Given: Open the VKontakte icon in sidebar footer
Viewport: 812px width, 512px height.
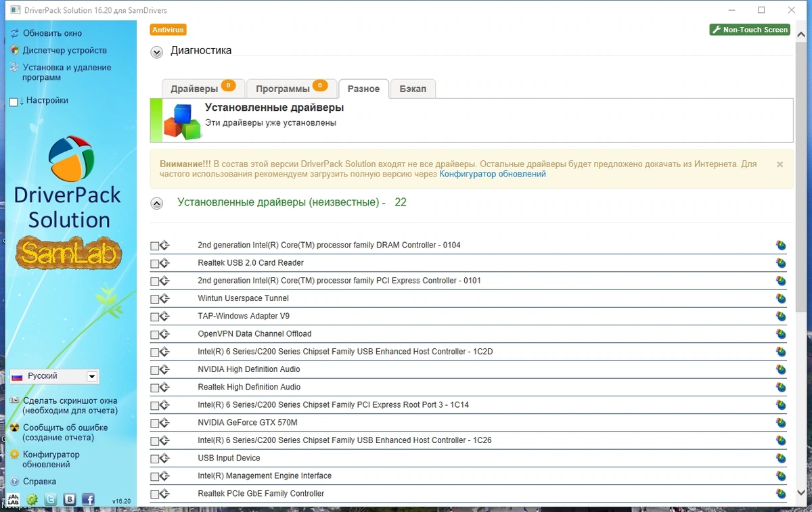Looking at the screenshot, I should pyautogui.click(x=70, y=500).
